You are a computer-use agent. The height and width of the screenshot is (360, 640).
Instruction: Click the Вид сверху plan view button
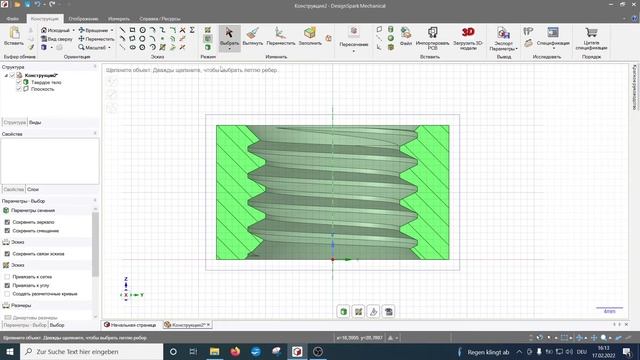[x=57, y=39]
